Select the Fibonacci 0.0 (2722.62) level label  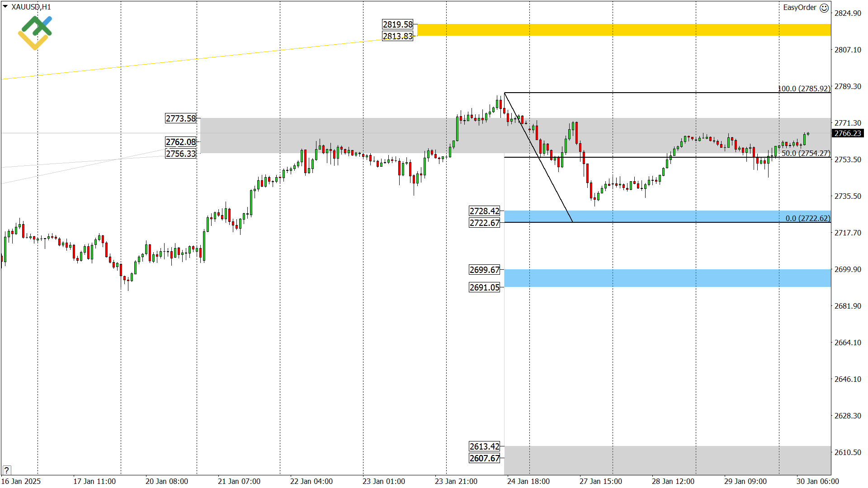pyautogui.click(x=807, y=218)
